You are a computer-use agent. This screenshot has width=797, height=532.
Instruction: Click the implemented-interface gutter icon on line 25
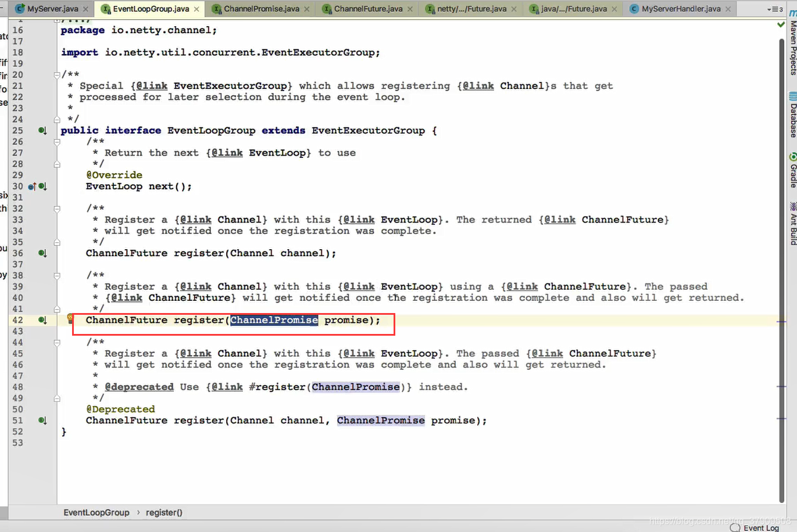pos(42,130)
